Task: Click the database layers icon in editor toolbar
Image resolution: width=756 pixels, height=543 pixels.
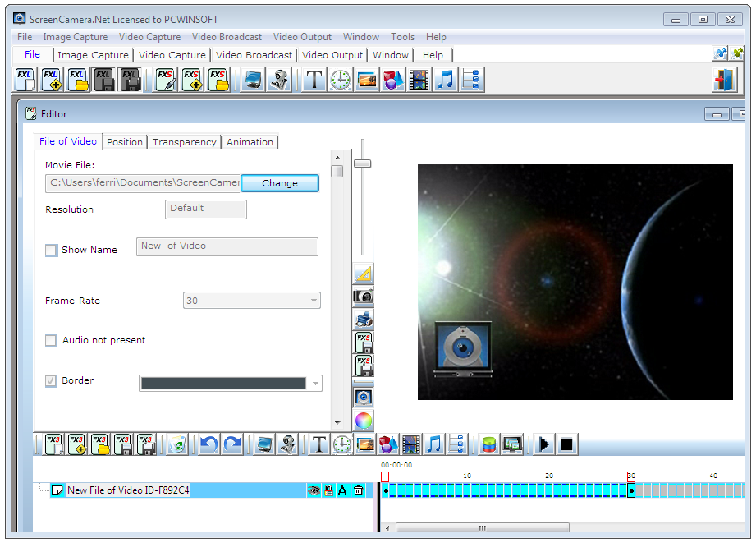Action: point(489,444)
